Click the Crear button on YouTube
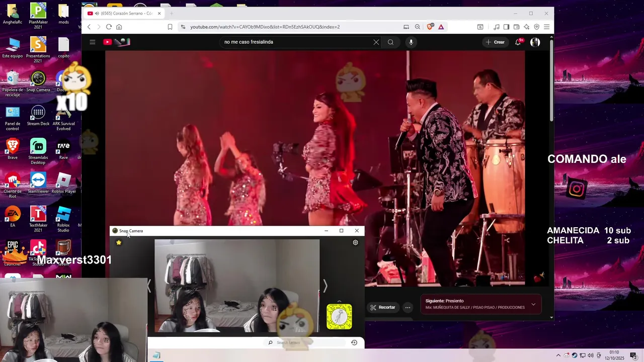The width and height of the screenshot is (644, 362). [x=495, y=42]
